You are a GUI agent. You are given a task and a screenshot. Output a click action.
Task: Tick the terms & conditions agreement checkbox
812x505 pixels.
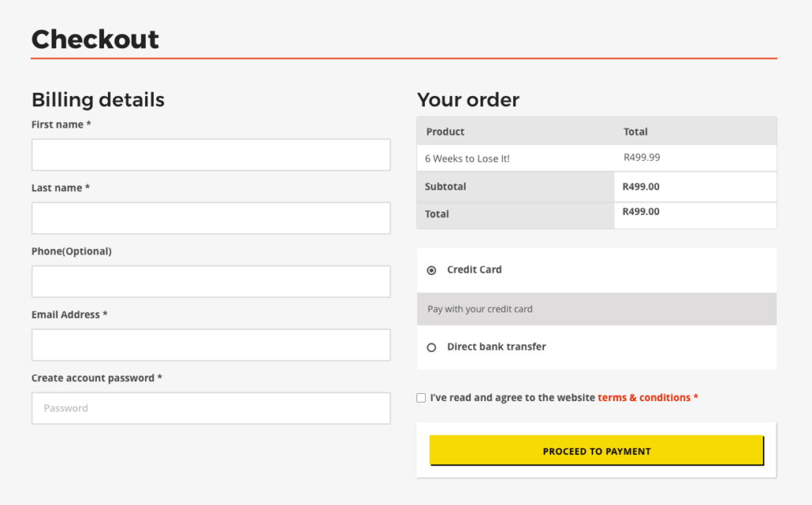pyautogui.click(x=421, y=398)
